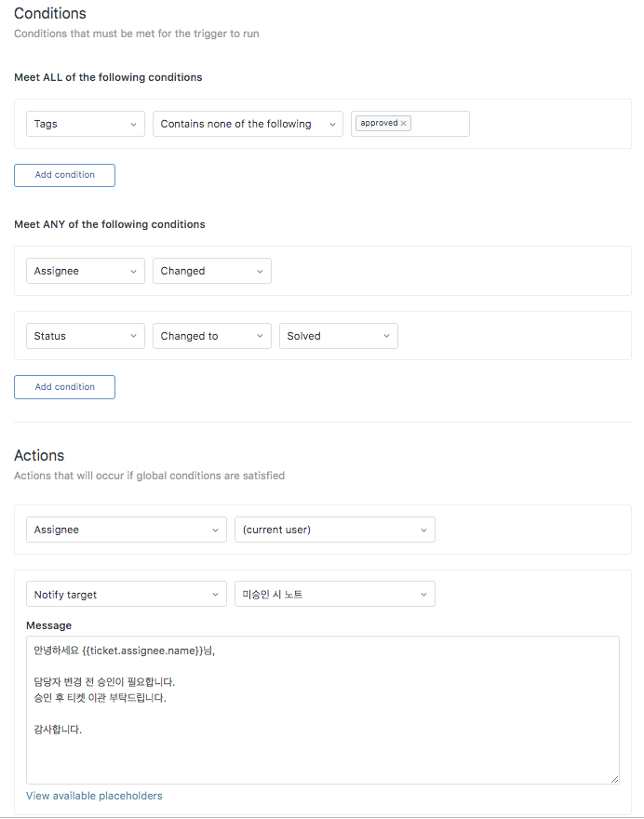Expand the 미승인 시 노트 target dropdown

click(335, 595)
